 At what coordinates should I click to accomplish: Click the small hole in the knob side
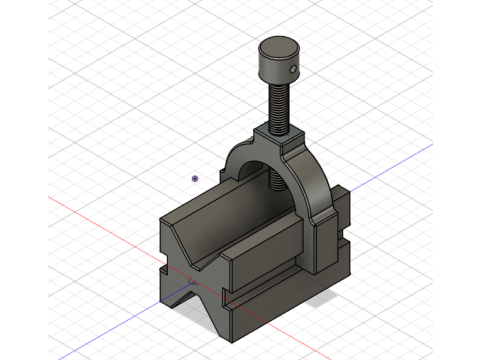pos(293,69)
